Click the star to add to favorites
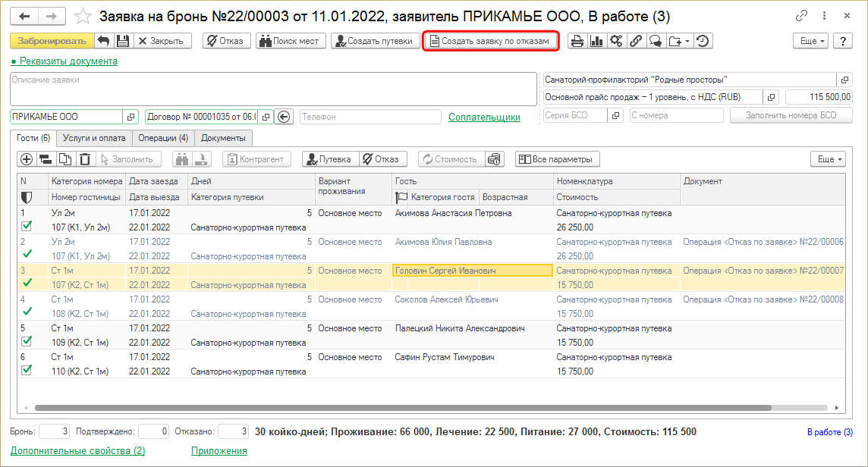This screenshot has height=467, width=868. (x=85, y=16)
